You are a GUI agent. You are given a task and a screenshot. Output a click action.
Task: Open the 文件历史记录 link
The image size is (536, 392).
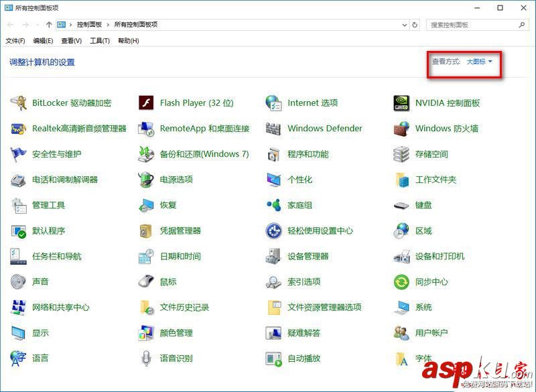[184, 308]
